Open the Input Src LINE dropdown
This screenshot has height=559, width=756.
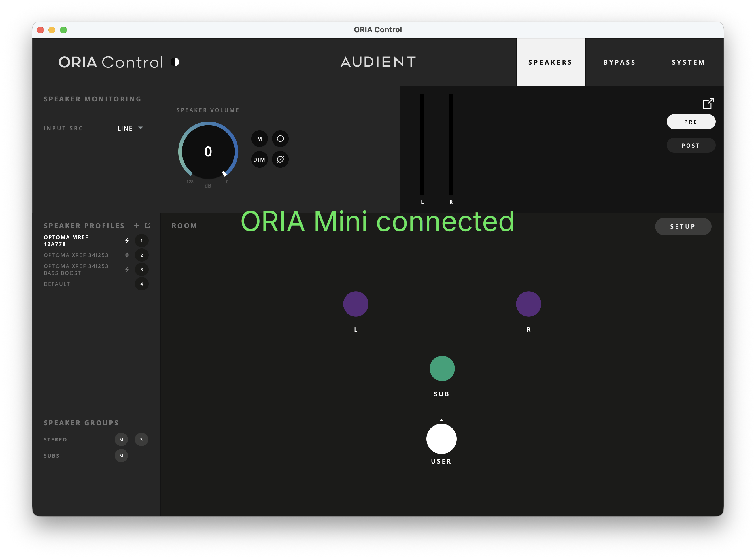coord(130,128)
